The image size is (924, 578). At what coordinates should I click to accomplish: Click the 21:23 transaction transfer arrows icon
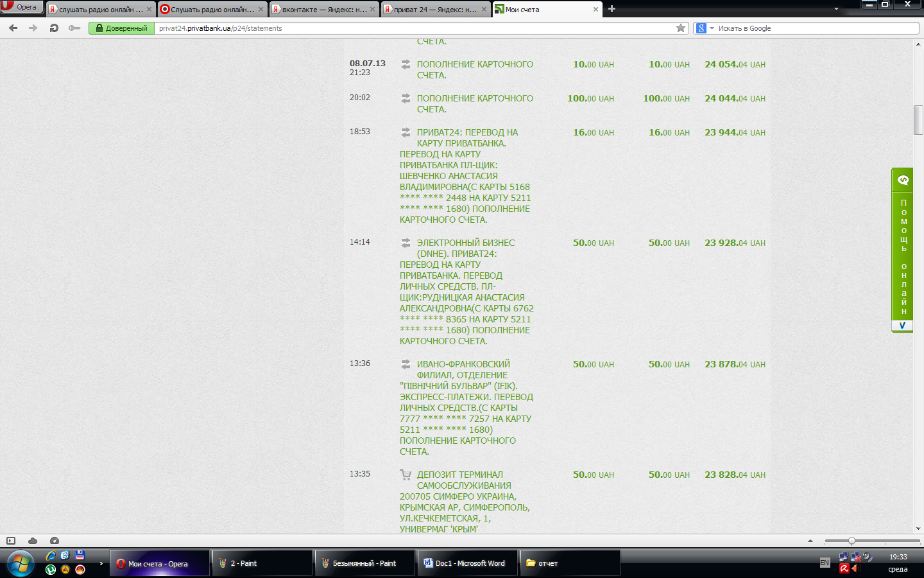pyautogui.click(x=406, y=64)
